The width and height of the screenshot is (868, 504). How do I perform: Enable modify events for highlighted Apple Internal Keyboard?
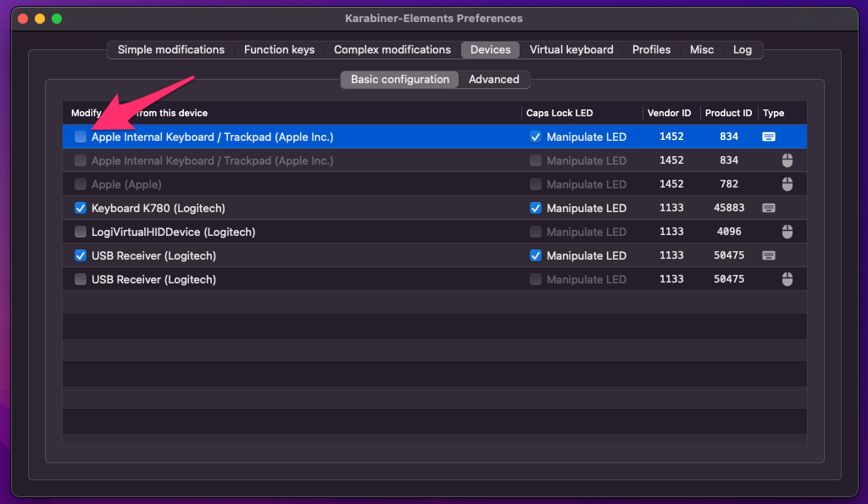point(81,137)
